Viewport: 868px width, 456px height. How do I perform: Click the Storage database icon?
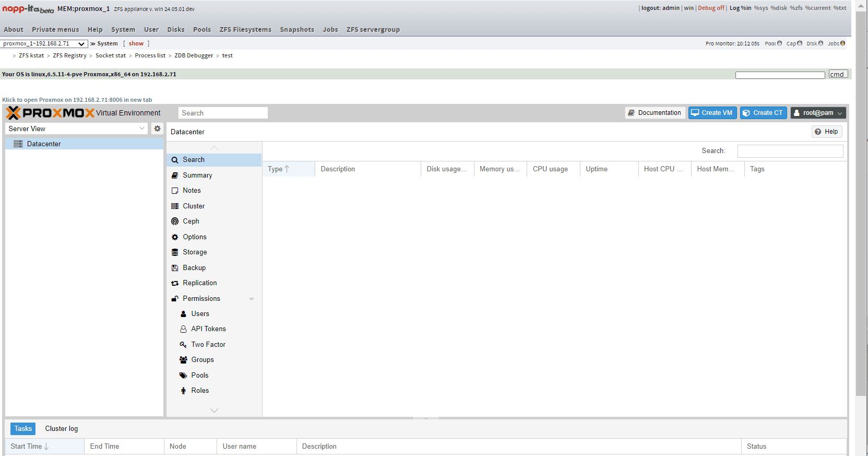(175, 252)
